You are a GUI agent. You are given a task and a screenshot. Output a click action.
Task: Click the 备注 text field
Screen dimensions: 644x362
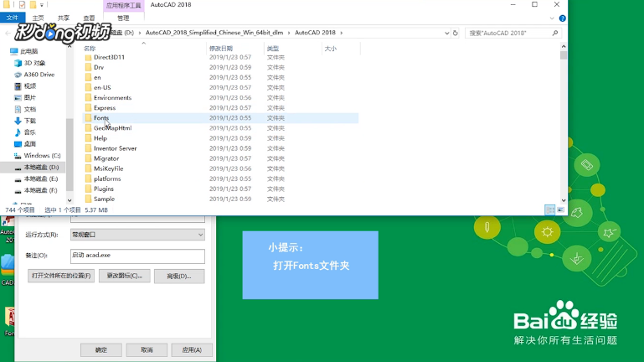[x=137, y=256]
